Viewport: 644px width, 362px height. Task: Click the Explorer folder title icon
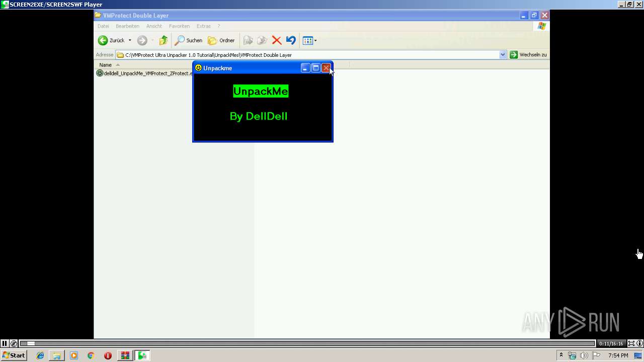(98, 16)
